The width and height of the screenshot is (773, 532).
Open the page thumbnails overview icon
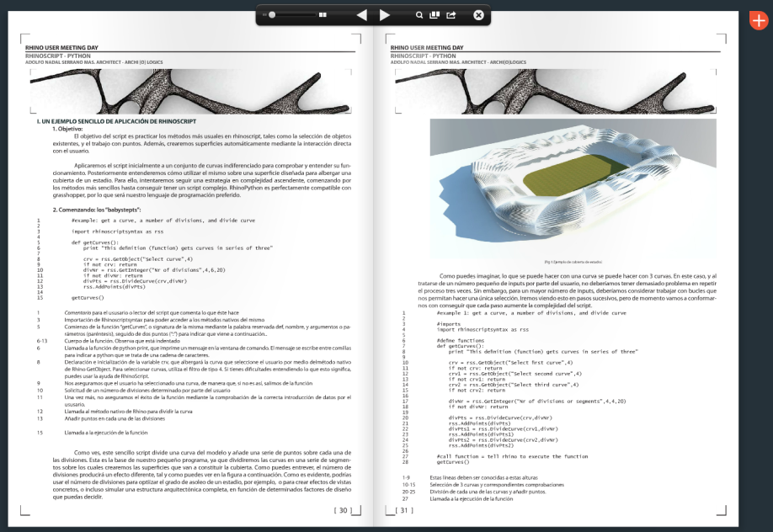434,15
